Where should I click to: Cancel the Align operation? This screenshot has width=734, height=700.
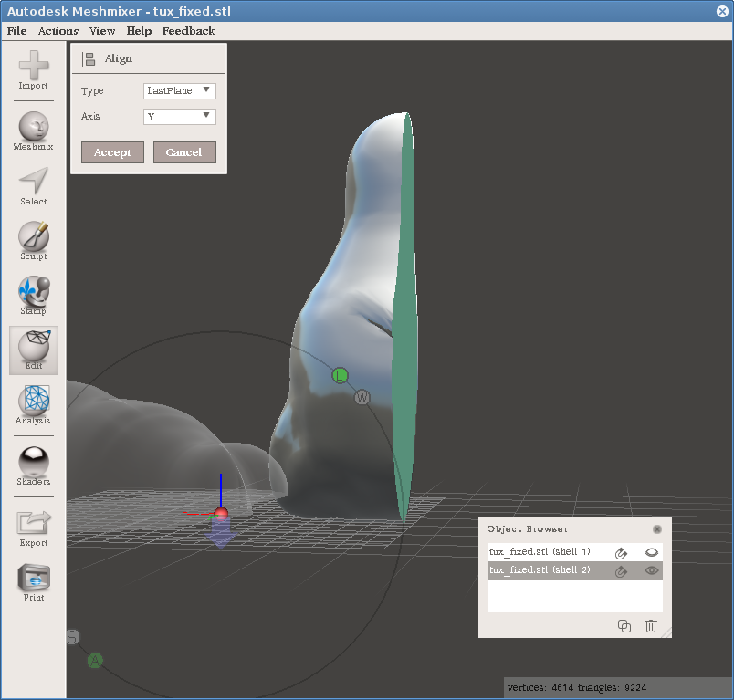point(184,152)
